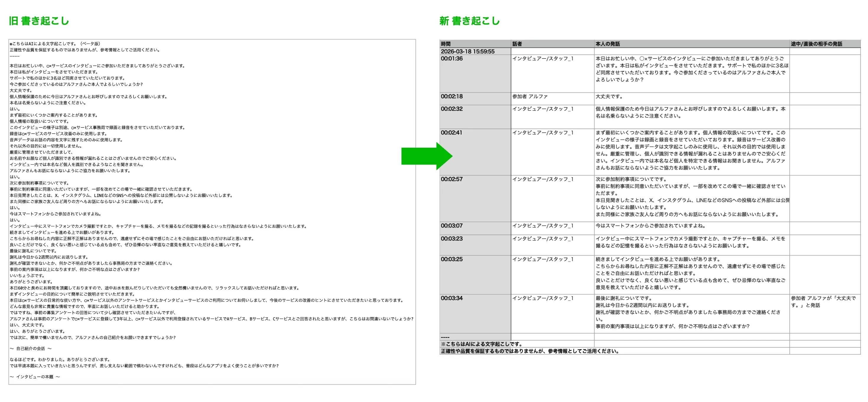Click the 00:02:41 timestamp cell
This screenshot has width=868, height=402.
click(451, 133)
